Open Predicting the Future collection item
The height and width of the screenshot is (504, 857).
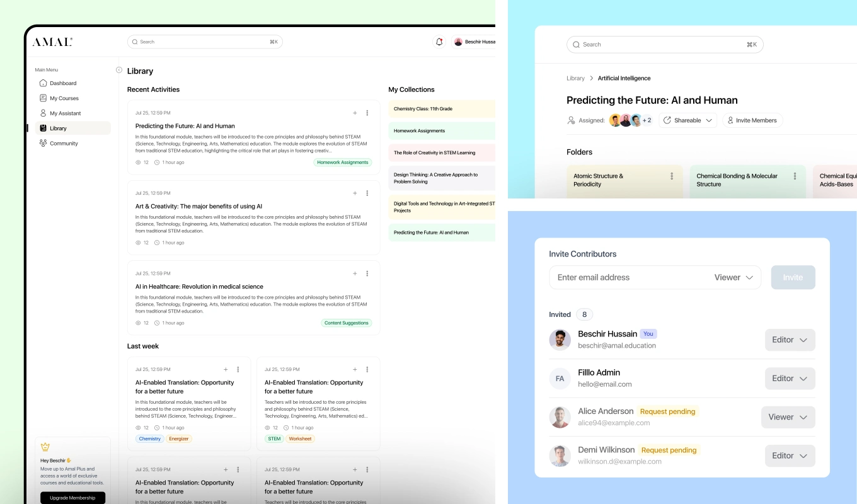[442, 232]
